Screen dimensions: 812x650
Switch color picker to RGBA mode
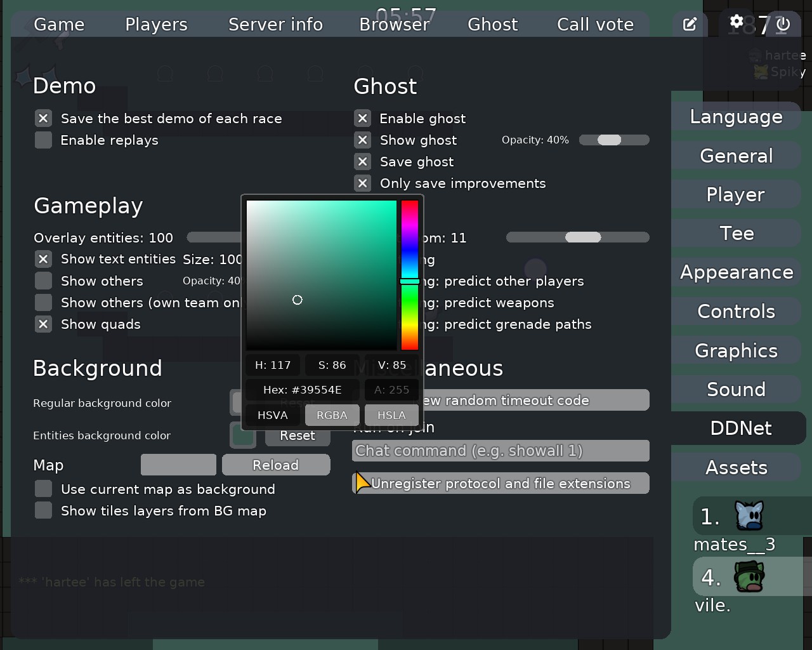332,415
